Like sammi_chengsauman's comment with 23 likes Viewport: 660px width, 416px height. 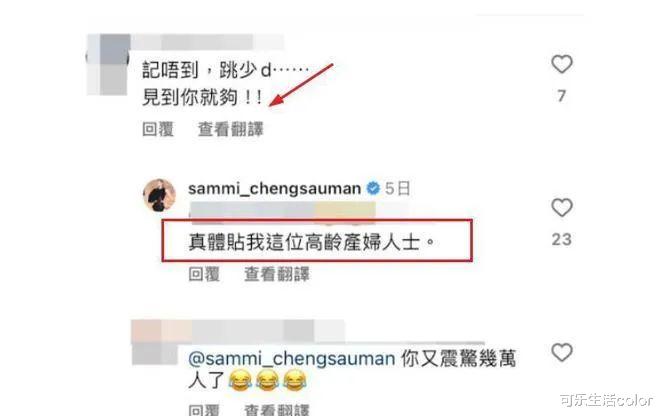(562, 208)
